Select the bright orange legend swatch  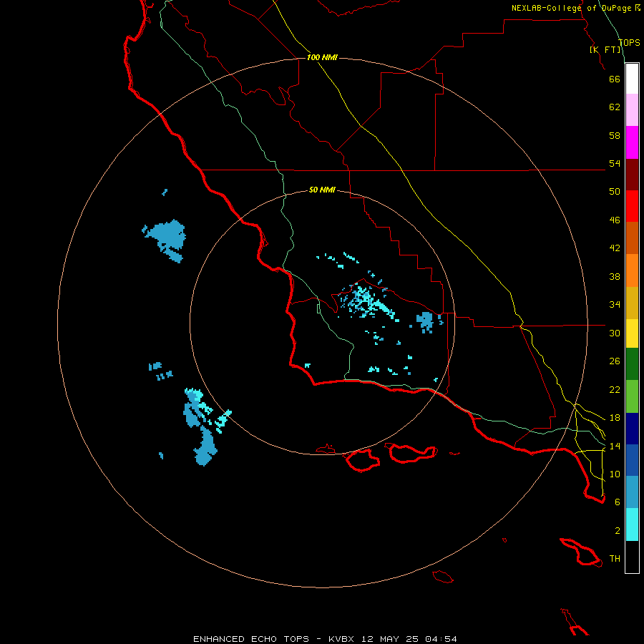coord(632,270)
